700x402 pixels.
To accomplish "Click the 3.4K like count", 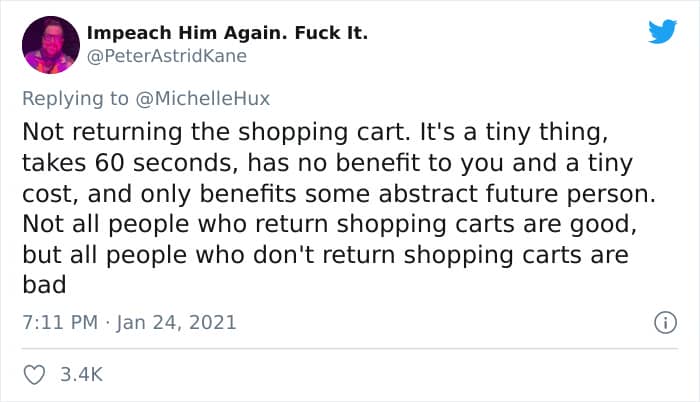I will [82, 375].
